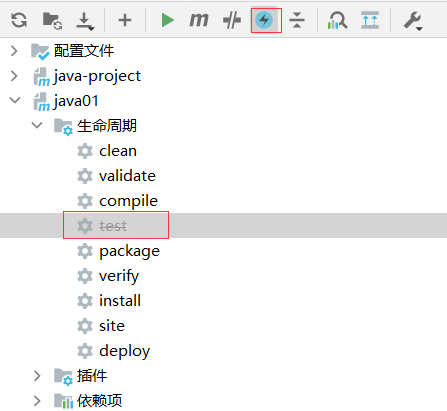The image size is (447, 411).
Task: Run Maven build green play icon
Action: pos(167,20)
